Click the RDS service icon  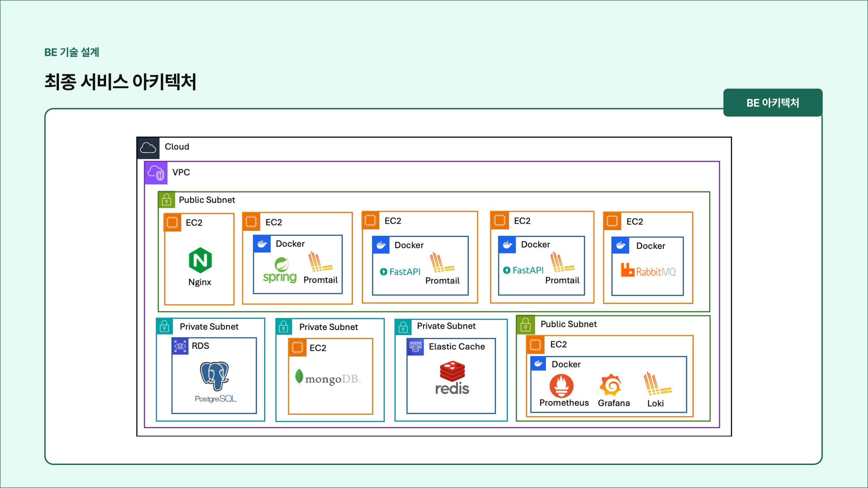point(180,346)
